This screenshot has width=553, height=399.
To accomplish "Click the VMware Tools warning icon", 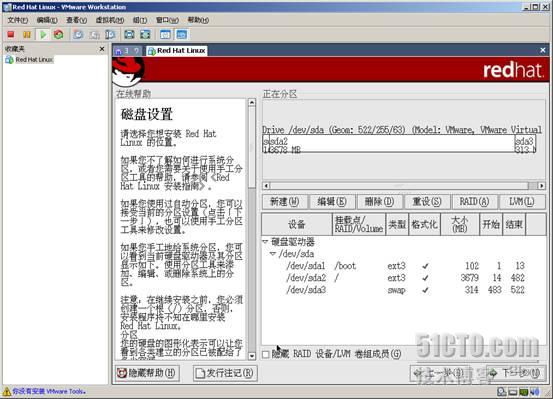I will pos(6,391).
